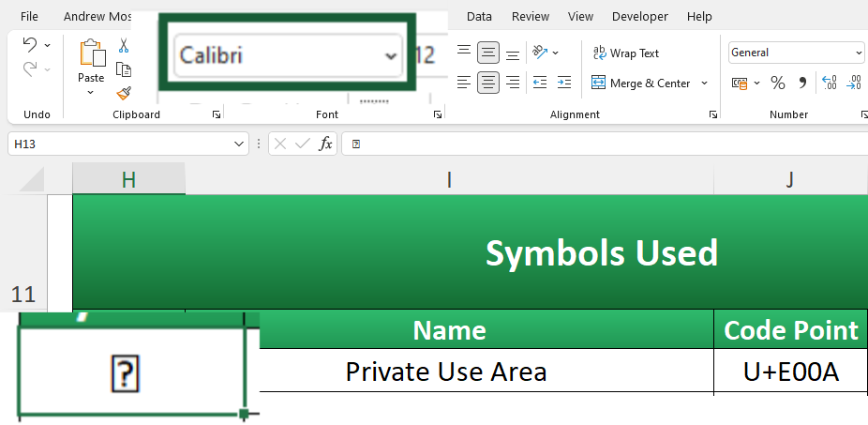Toggle Wrap Text on
The image size is (868, 425).
click(x=625, y=53)
